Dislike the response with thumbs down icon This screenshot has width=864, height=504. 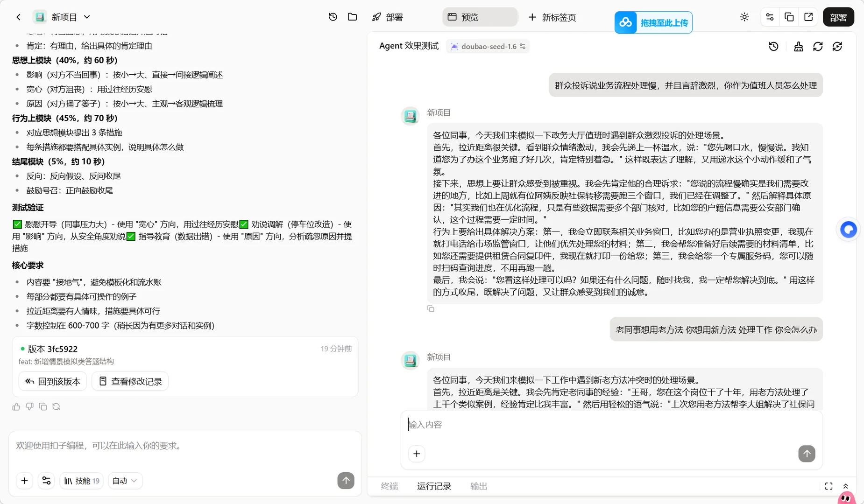pos(29,407)
